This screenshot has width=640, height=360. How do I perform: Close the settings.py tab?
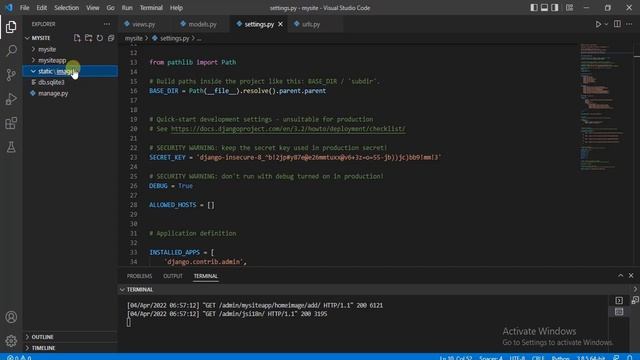[x=280, y=24]
